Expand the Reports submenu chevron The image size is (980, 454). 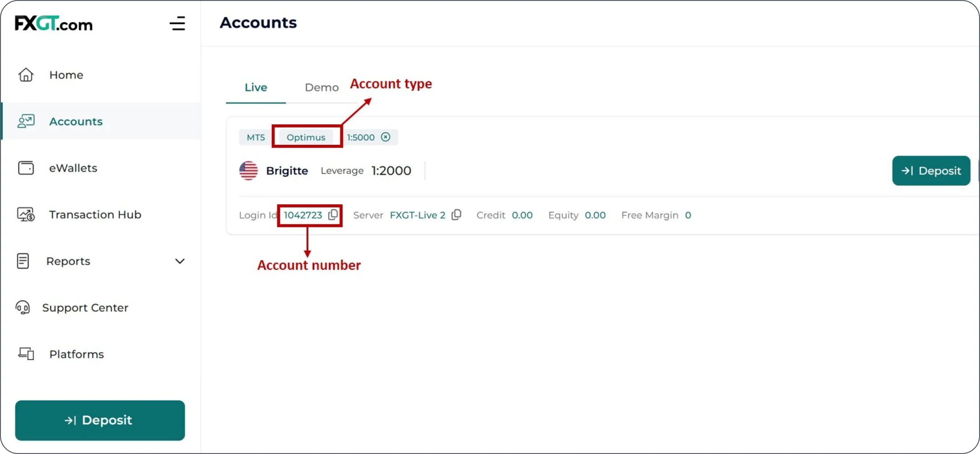pos(180,261)
